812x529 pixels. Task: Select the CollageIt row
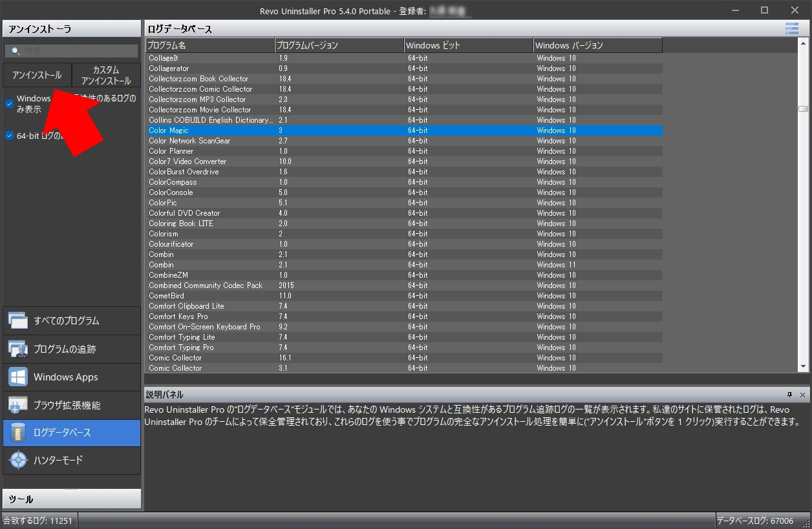[x=404, y=58]
